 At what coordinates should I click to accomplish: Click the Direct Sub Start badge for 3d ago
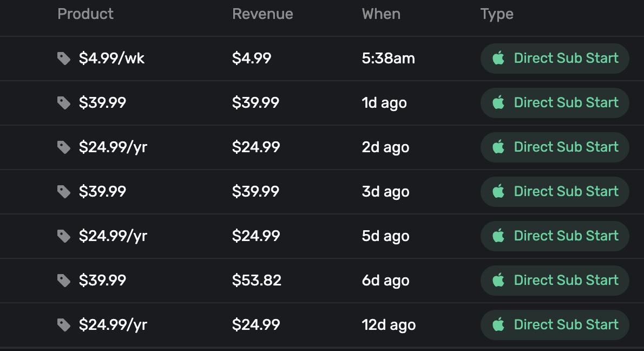pyautogui.click(x=555, y=192)
